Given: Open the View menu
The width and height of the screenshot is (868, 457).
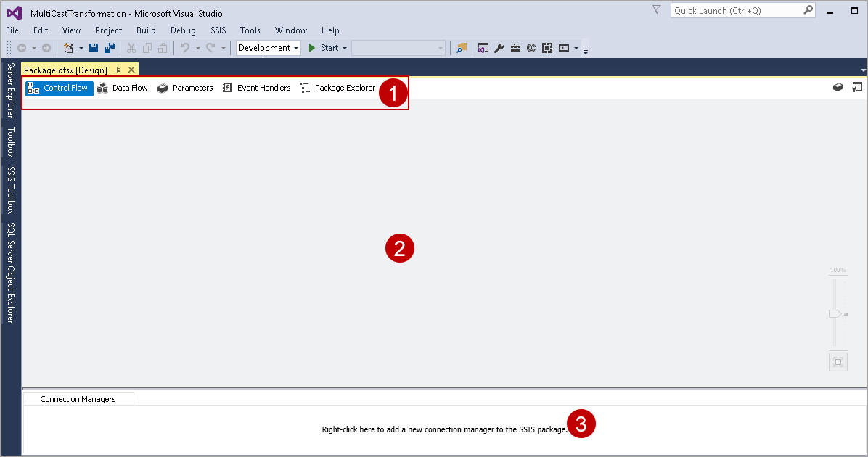Looking at the screenshot, I should coord(71,30).
